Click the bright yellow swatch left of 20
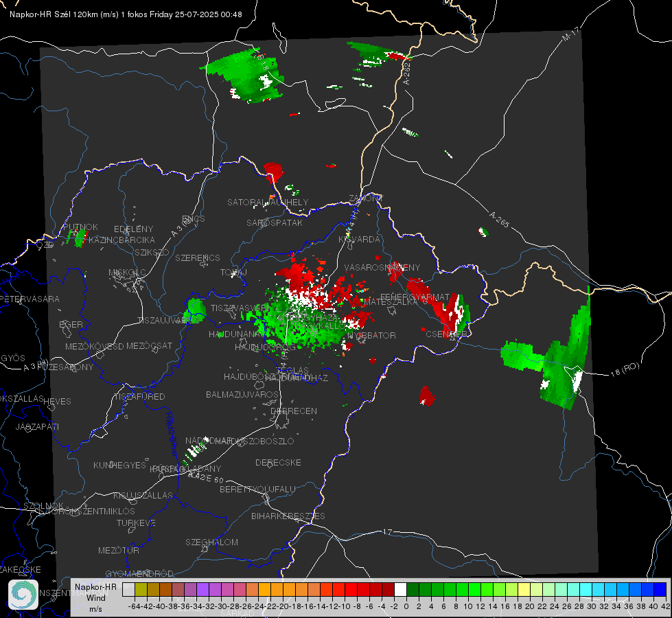 tap(524, 590)
